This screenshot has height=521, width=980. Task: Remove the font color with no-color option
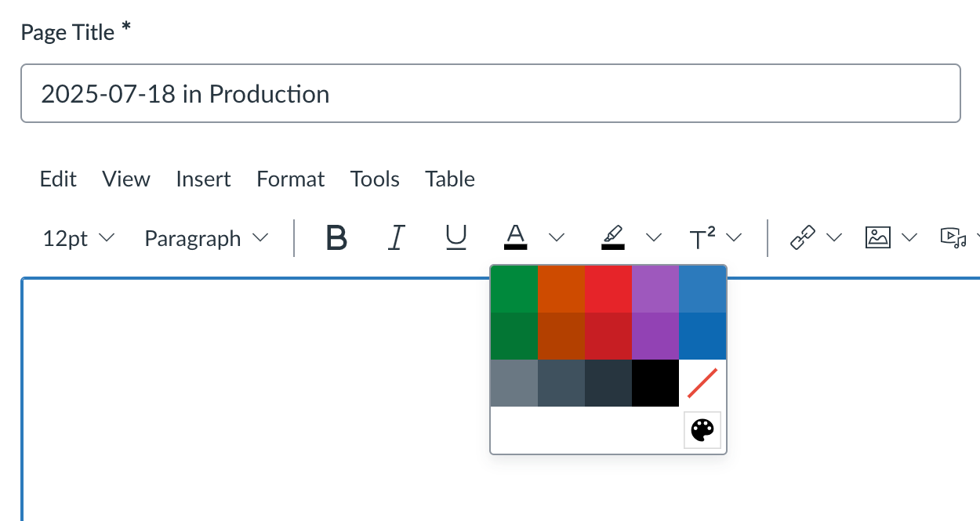(702, 383)
